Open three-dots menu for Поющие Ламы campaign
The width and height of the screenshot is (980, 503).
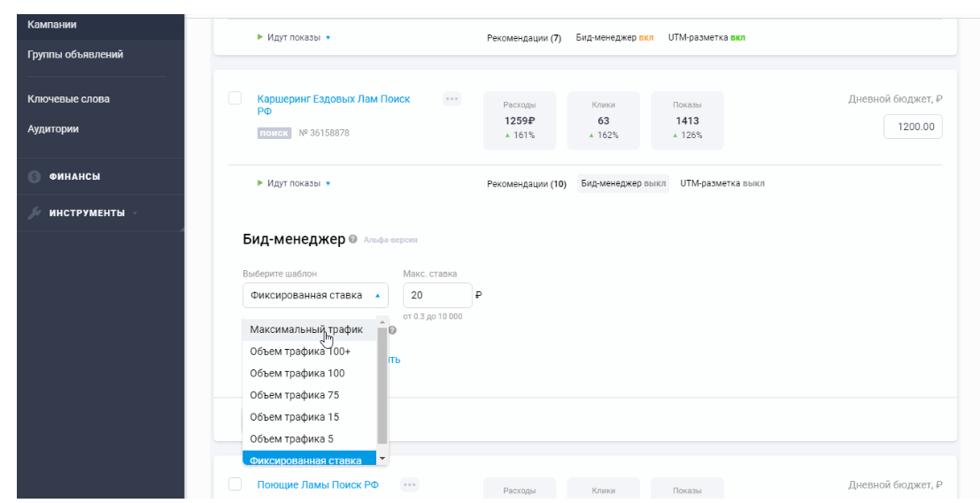click(x=409, y=484)
